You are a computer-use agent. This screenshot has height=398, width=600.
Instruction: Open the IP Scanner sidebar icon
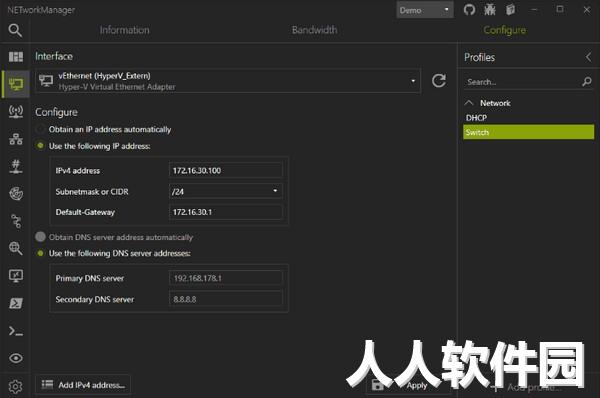click(16, 139)
